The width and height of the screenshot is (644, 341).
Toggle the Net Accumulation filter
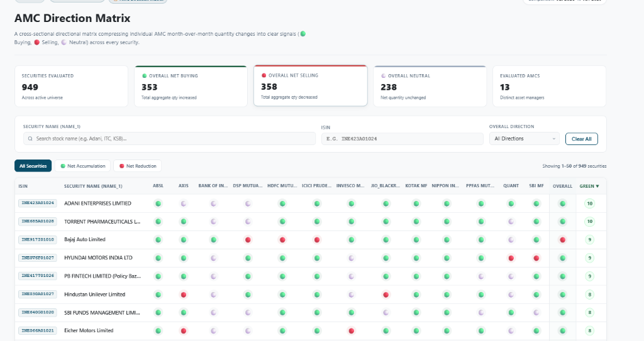[x=82, y=166]
